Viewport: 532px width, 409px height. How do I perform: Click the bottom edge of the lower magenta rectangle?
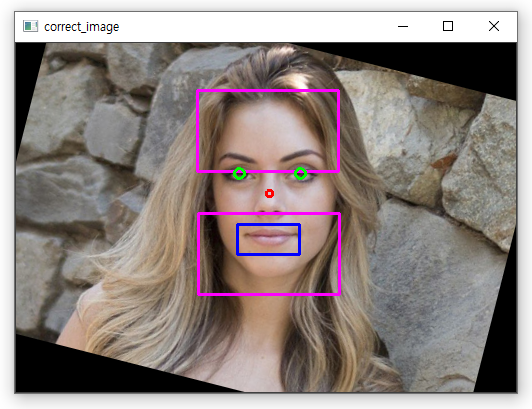tap(269, 294)
